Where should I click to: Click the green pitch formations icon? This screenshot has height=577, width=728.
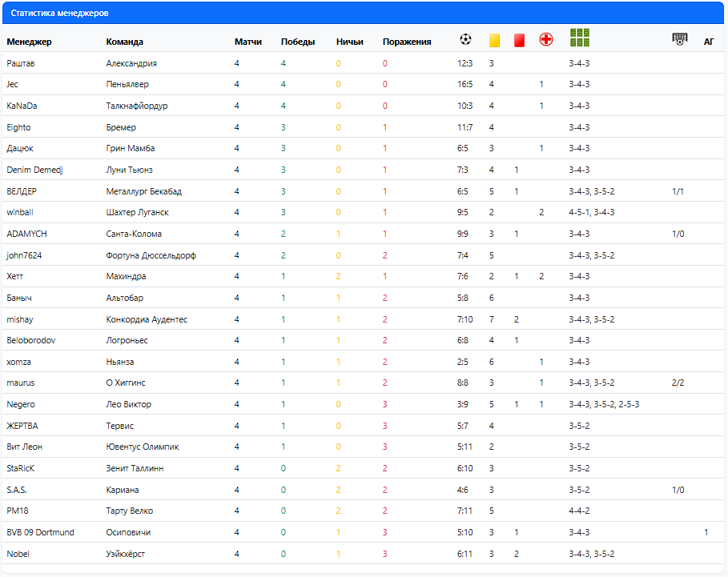[581, 38]
